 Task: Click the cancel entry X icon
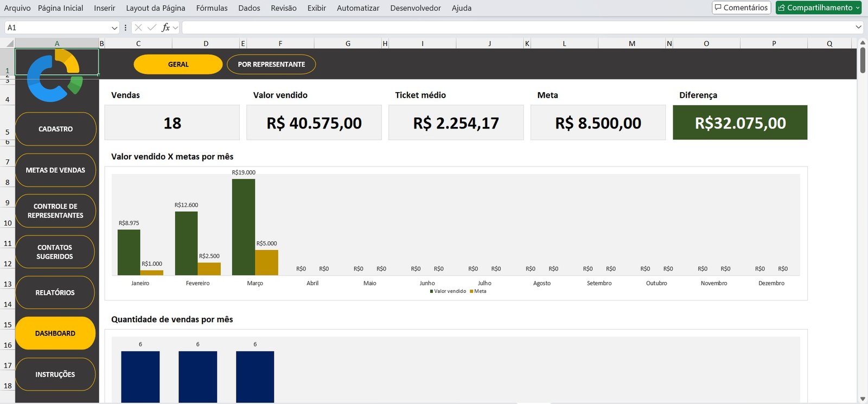[x=138, y=28]
